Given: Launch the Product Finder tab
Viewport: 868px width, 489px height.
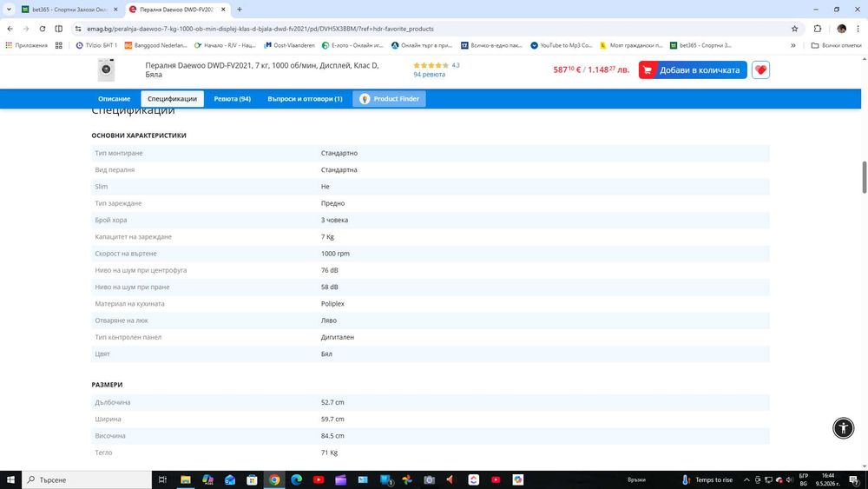Looking at the screenshot, I should coord(389,98).
